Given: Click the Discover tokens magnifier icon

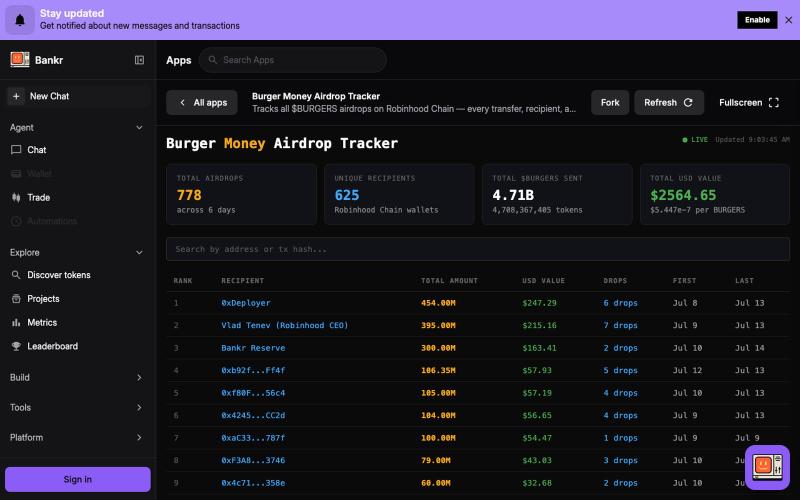Looking at the screenshot, I should (16, 275).
